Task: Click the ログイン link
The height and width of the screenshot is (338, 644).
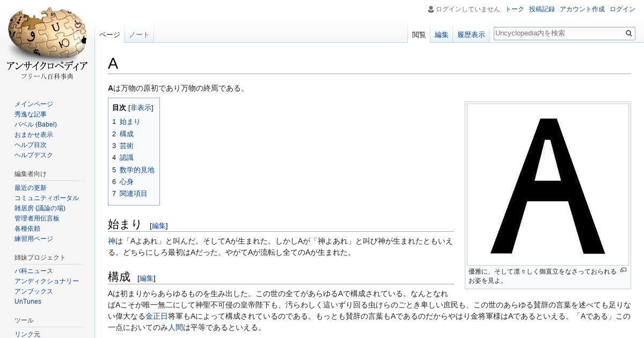Action: pos(623,9)
